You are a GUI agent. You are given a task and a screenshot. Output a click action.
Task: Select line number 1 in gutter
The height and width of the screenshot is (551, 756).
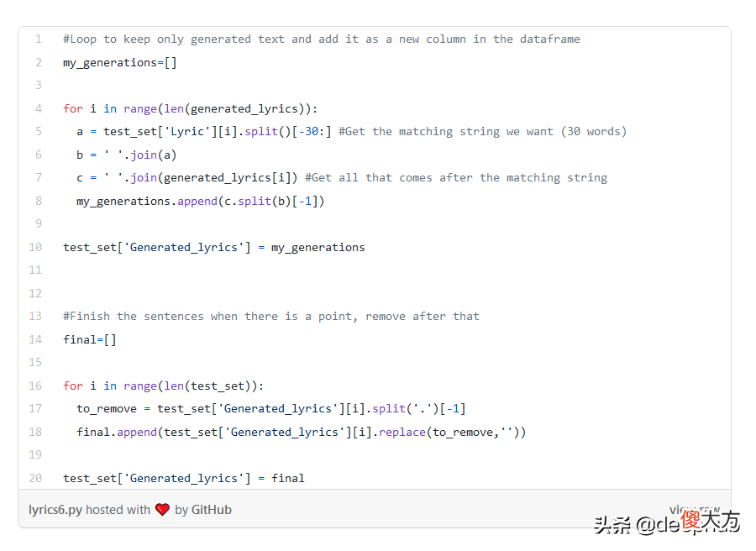click(x=39, y=39)
